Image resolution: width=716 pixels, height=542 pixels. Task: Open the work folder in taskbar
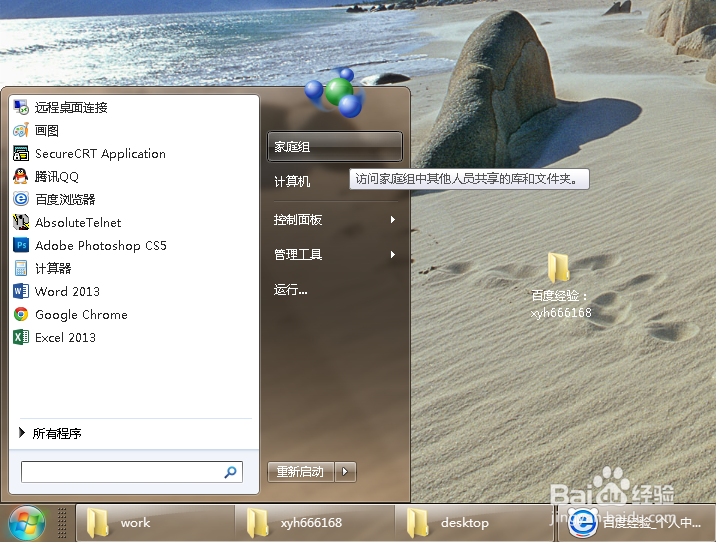(155, 523)
